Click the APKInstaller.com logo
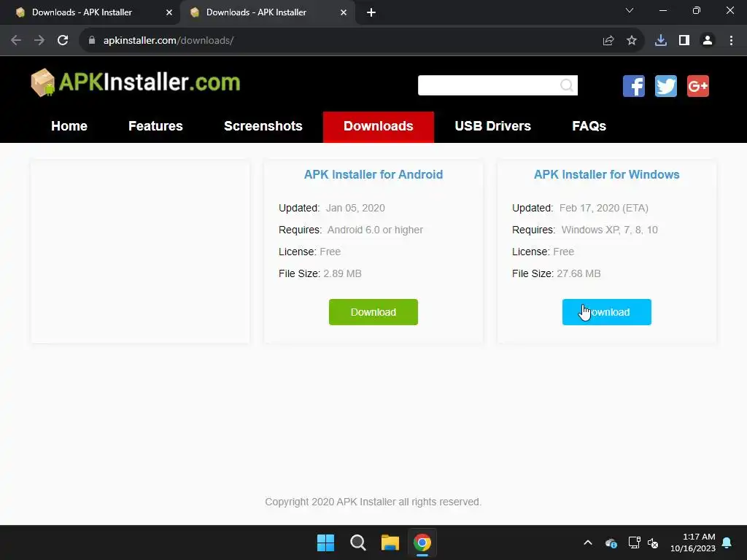 135,82
